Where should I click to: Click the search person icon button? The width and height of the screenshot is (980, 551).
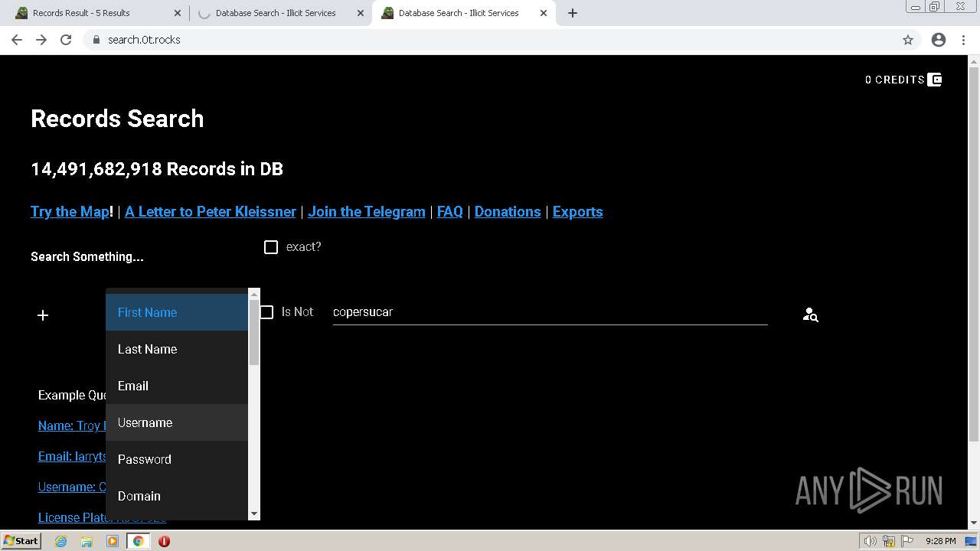click(x=810, y=315)
